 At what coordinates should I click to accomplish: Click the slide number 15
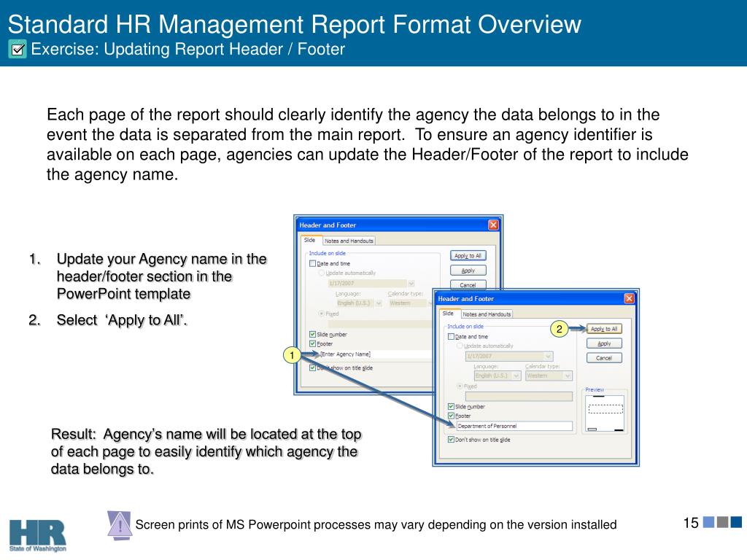pyautogui.click(x=691, y=523)
